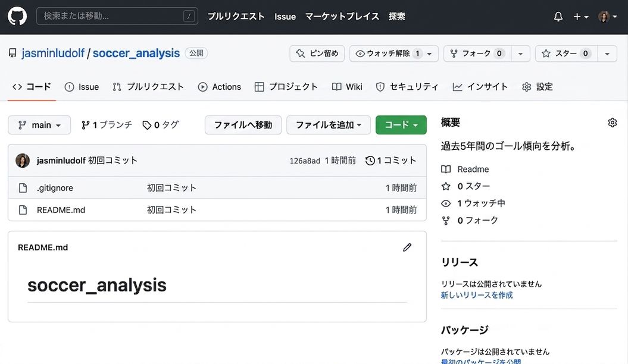
Task: Click the ピン留め button
Action: pyautogui.click(x=317, y=53)
